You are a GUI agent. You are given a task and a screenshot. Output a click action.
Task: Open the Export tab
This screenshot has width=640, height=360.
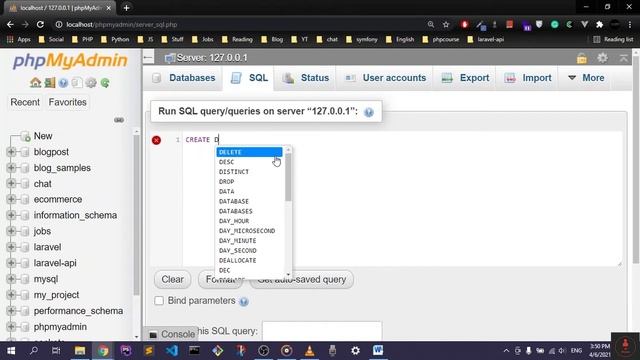[x=465, y=78]
